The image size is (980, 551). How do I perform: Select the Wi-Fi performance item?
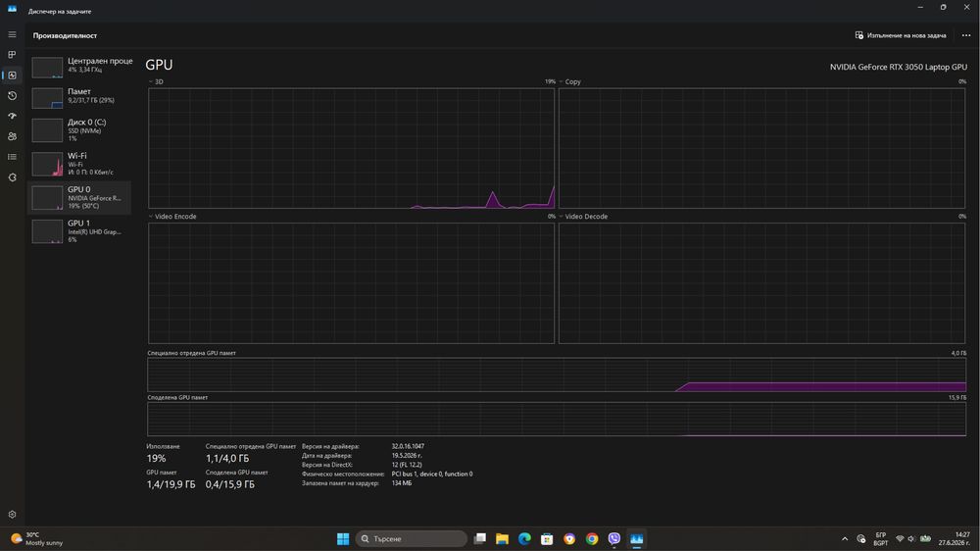pyautogui.click(x=79, y=164)
